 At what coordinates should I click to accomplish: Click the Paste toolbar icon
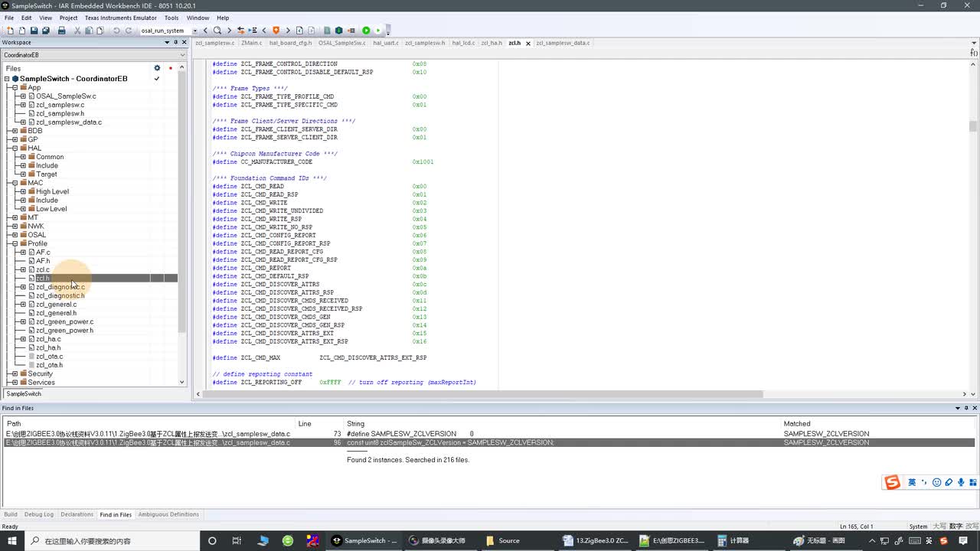point(100,31)
